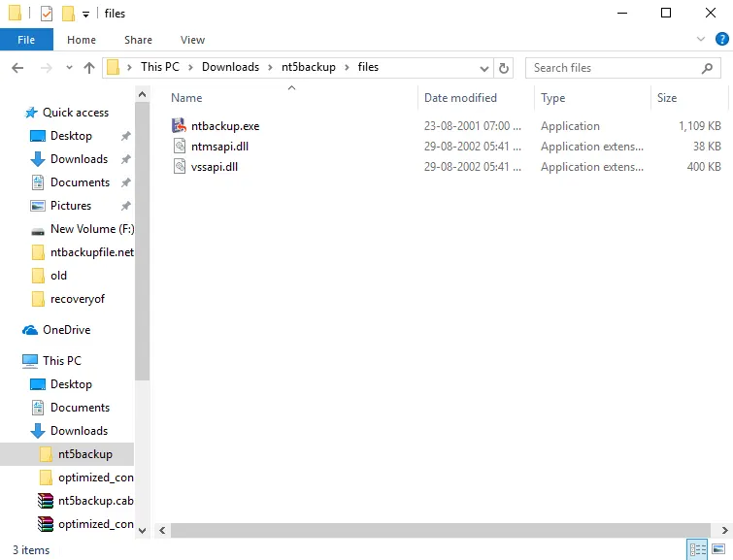Open Pictures under Quick access

[71, 206]
